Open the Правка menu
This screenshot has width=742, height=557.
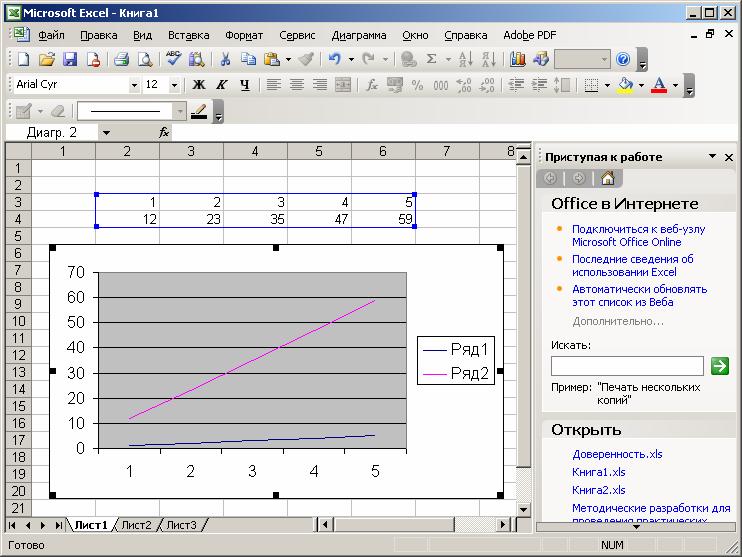(98, 35)
